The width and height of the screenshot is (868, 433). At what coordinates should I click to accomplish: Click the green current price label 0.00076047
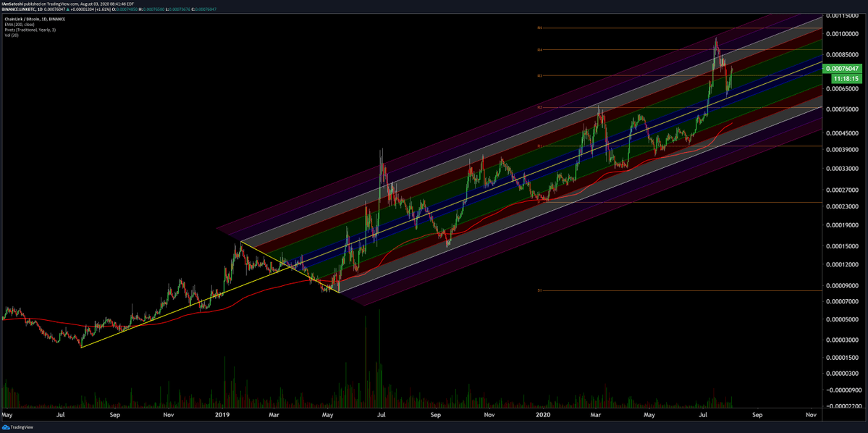pyautogui.click(x=845, y=68)
